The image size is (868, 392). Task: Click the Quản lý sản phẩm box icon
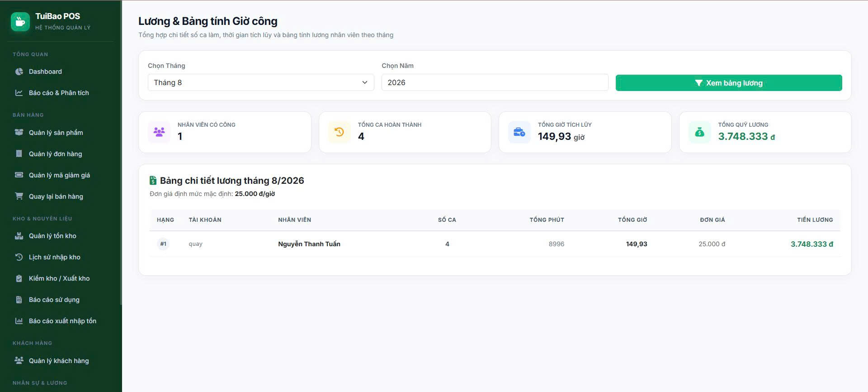19,133
